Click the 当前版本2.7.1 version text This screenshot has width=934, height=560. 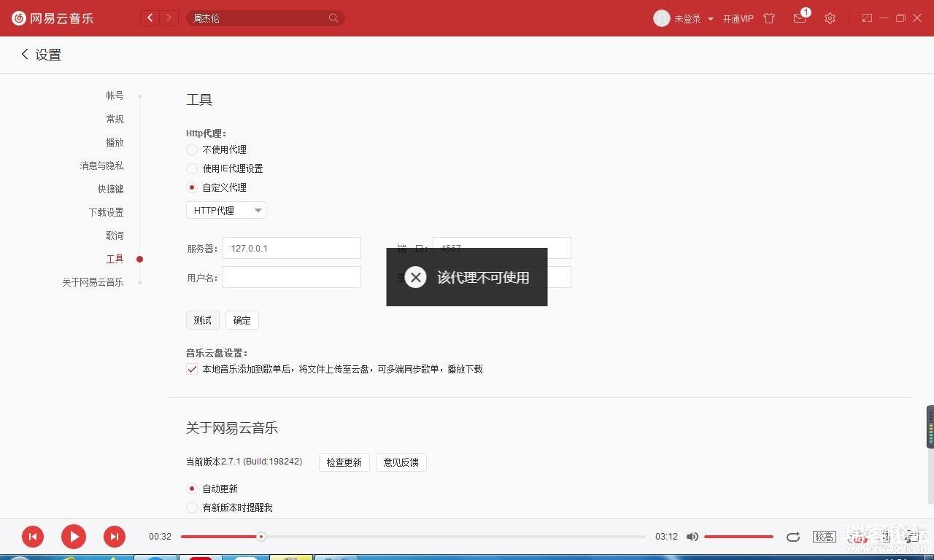[244, 462]
